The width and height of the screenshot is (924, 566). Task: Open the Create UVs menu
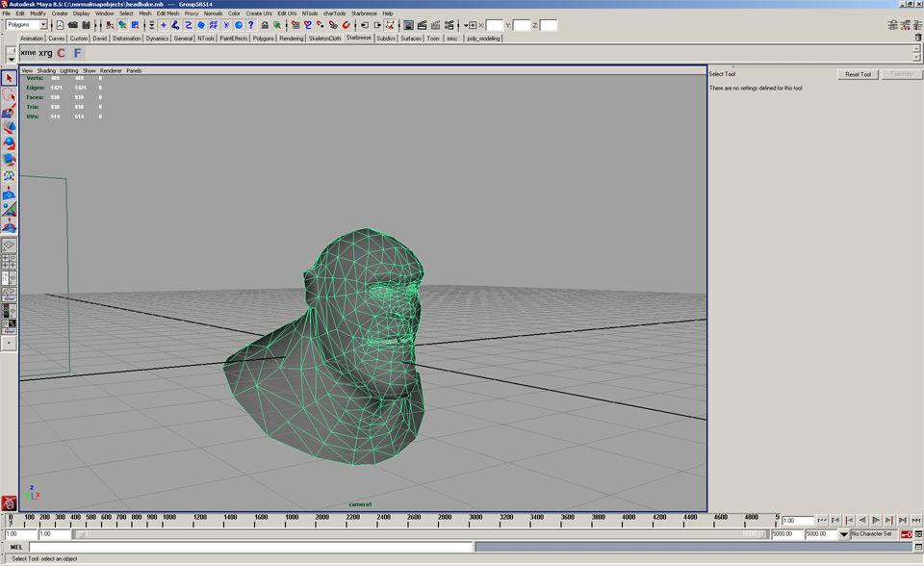coord(259,13)
